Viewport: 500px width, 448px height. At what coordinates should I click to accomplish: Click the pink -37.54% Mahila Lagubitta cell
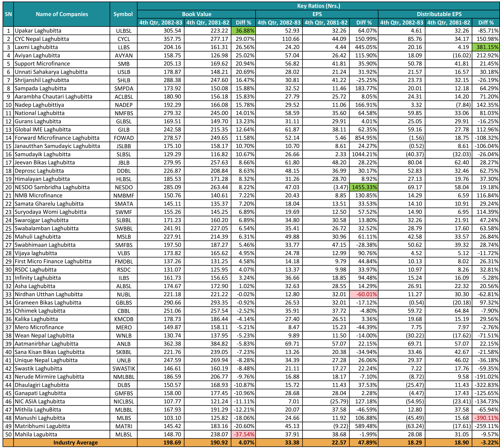243,435
